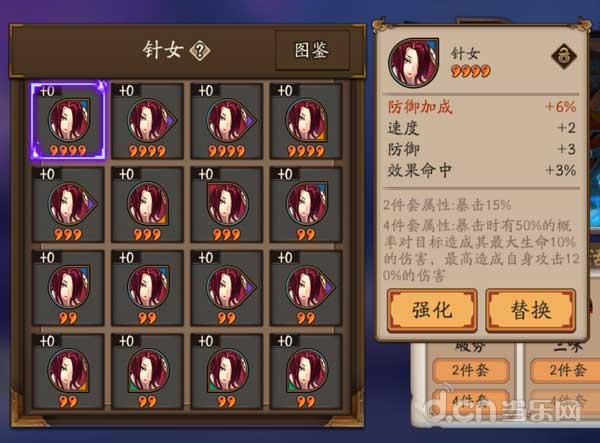600x443 pixels.
Task: Click the 强化 button
Action: [x=432, y=310]
